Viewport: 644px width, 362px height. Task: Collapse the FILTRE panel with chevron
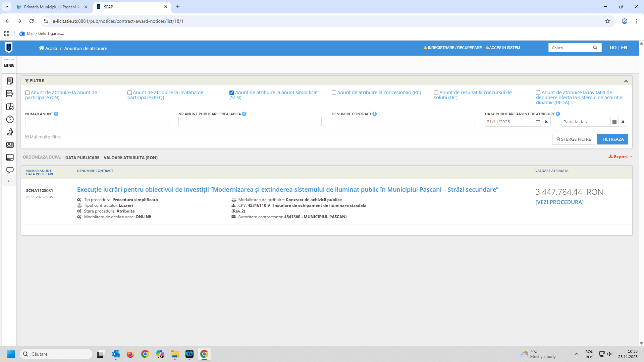(626, 81)
